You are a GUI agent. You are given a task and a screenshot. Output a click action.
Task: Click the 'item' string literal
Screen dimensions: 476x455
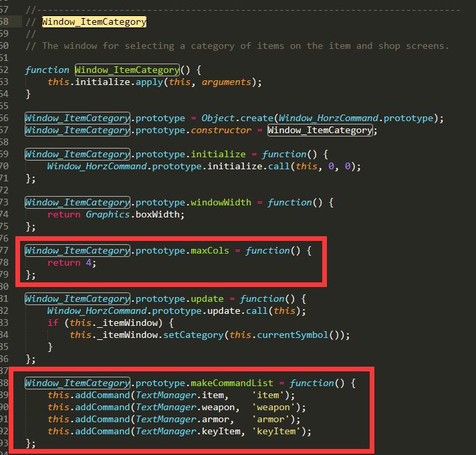point(267,395)
